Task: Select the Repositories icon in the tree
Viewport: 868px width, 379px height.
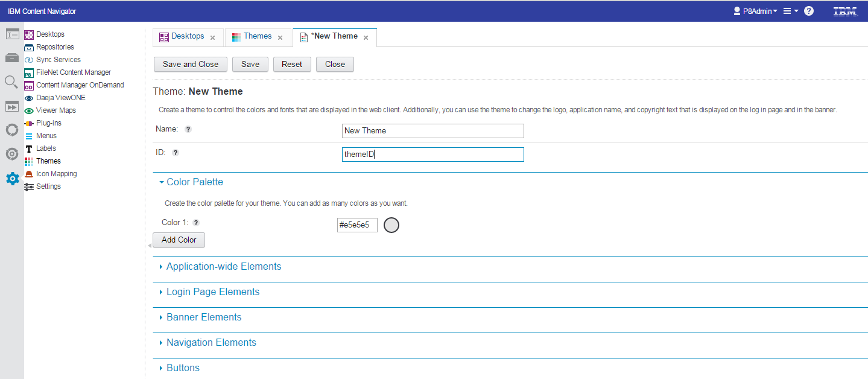Action: [29, 47]
